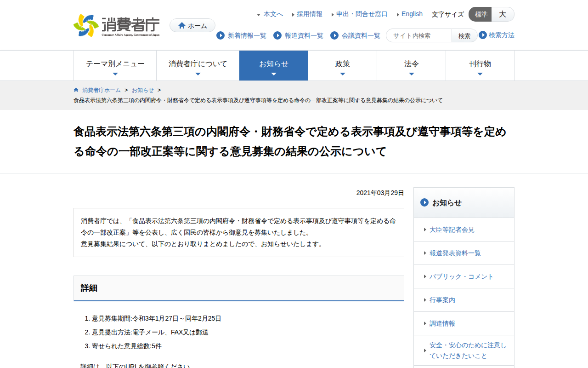Select the ホーム button with house icon

tap(192, 25)
